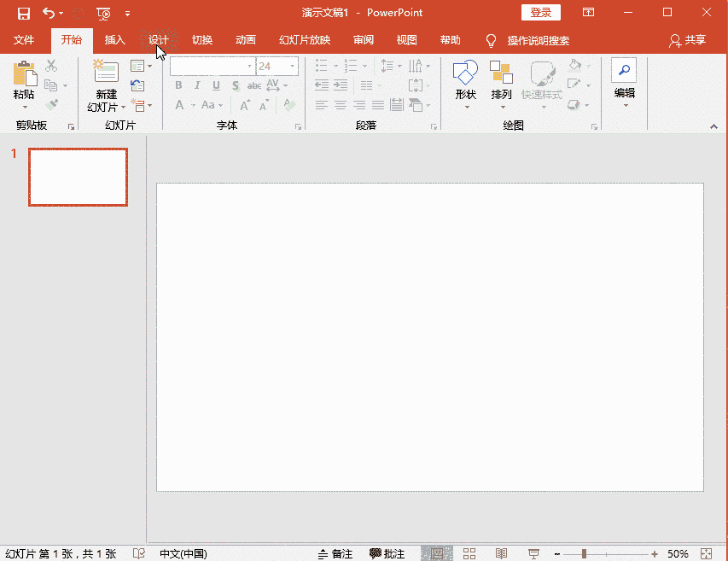This screenshot has height=561, width=728.
Task: Open the Section dropdown
Action: (141, 105)
